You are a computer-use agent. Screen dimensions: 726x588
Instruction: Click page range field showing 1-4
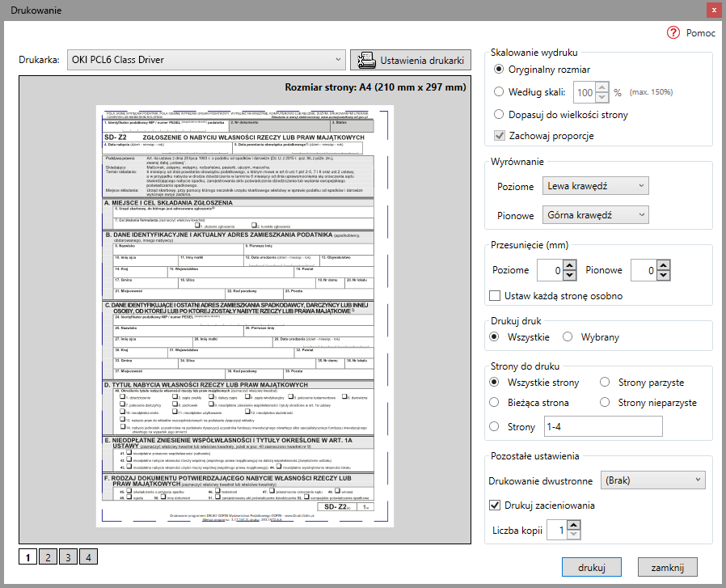click(x=603, y=426)
